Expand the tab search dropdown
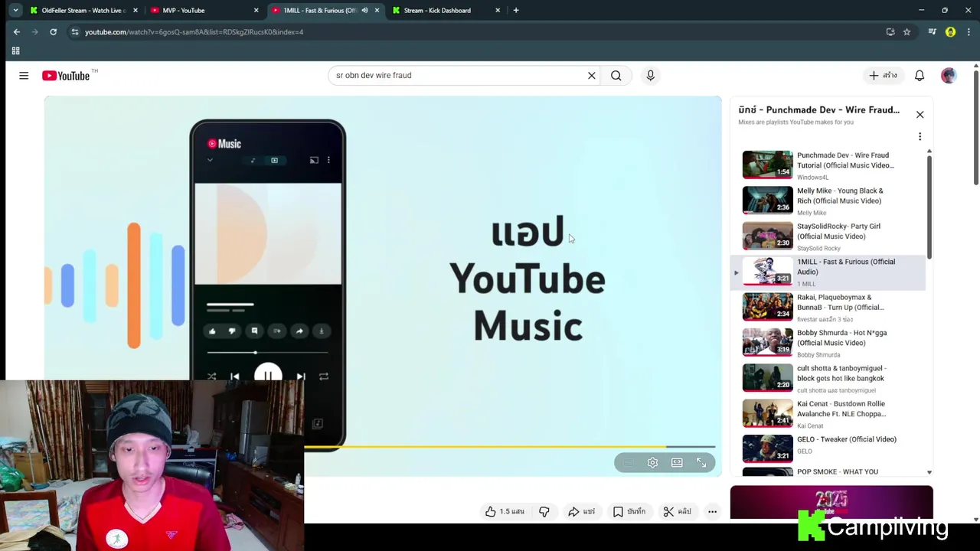 click(15, 11)
